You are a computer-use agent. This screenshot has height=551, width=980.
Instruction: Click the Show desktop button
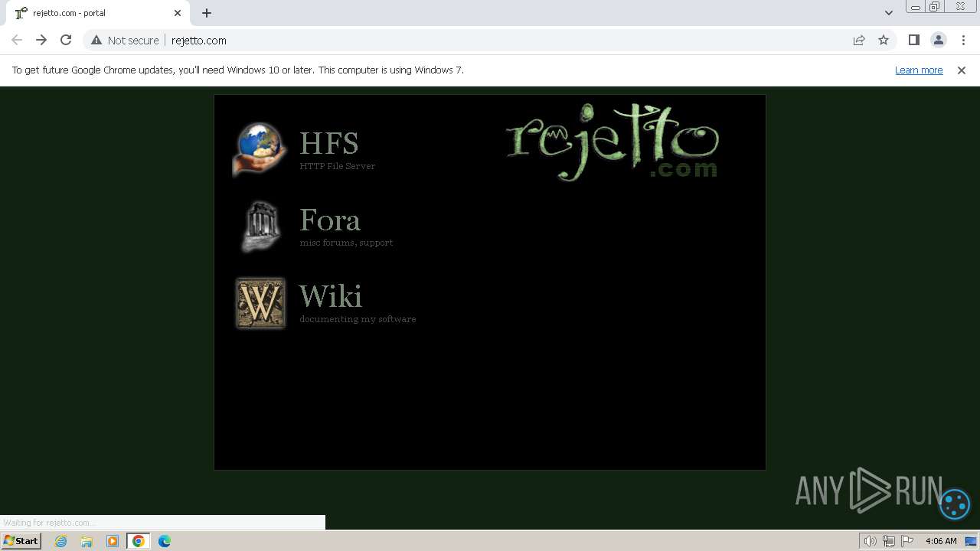tap(971, 541)
